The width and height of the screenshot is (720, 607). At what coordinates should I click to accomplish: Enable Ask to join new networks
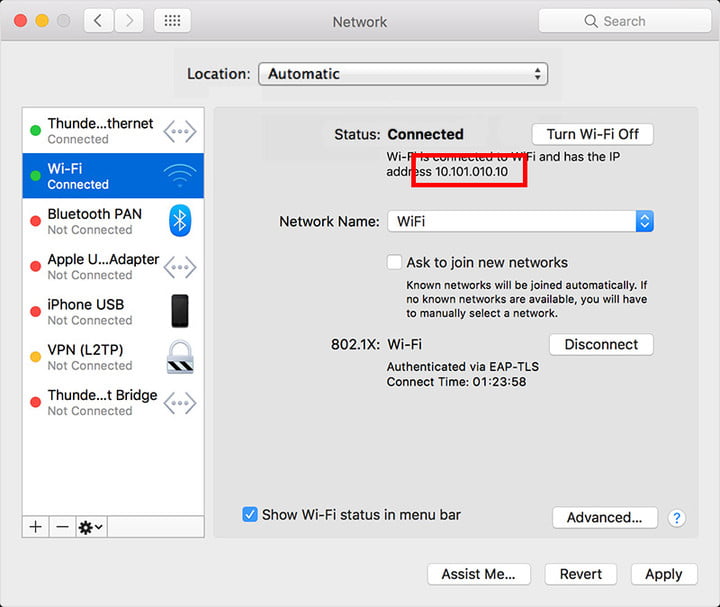click(395, 263)
